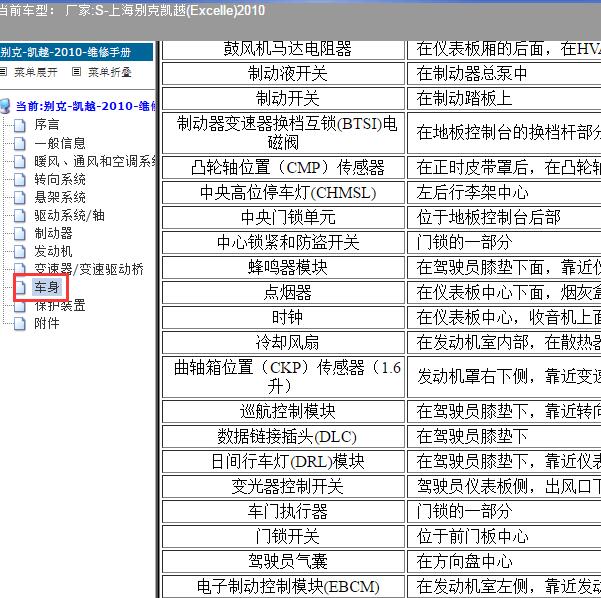The height and width of the screenshot is (598, 601).
Task: Click the 时钟 cell
Action: pyautogui.click(x=283, y=317)
